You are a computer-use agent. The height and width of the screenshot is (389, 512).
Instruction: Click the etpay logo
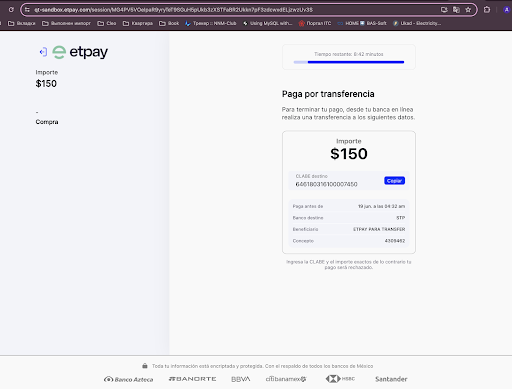(x=80, y=52)
